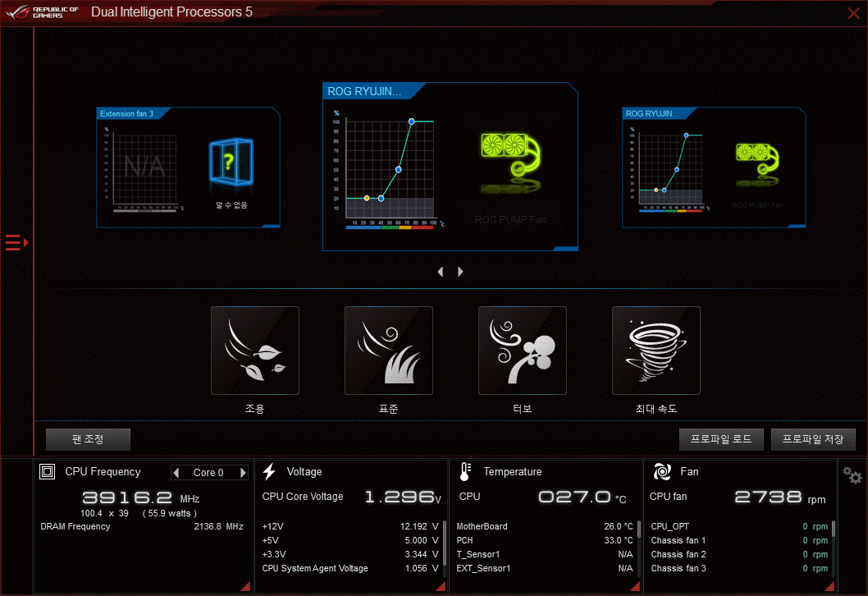The height and width of the screenshot is (596, 868).
Task: Click the middle blue point on center fan curve
Action: pyautogui.click(x=399, y=169)
